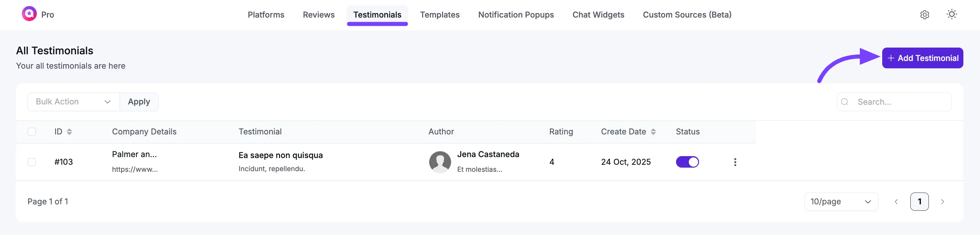This screenshot has height=235, width=980.
Task: Click the Pro app logo icon
Action: click(x=29, y=14)
